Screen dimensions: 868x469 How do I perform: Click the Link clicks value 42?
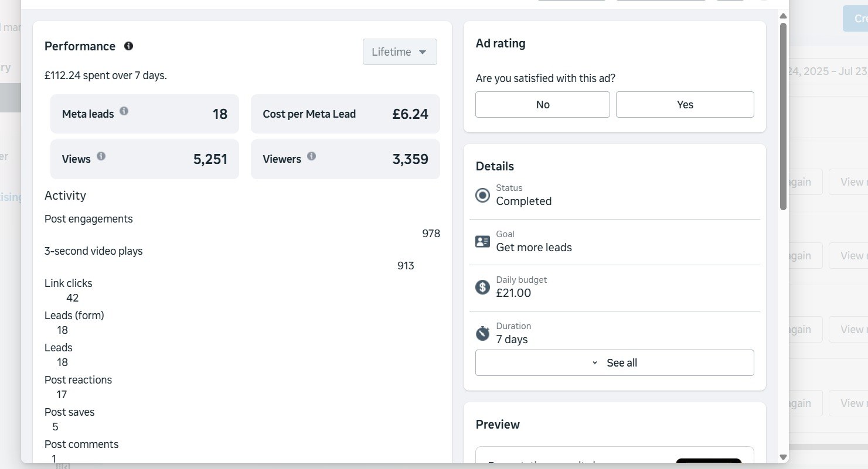[x=72, y=298]
